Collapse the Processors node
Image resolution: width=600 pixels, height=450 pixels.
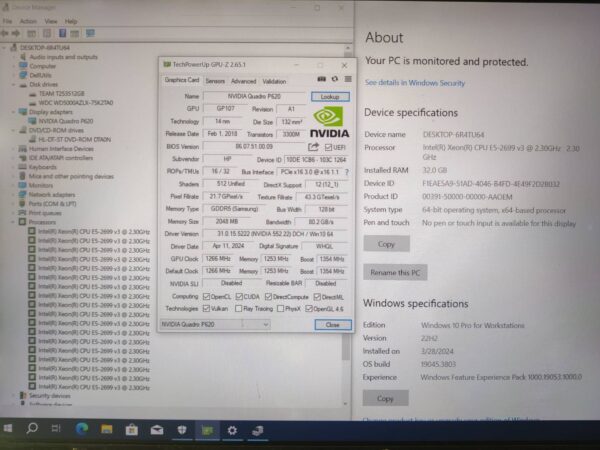coord(14,222)
